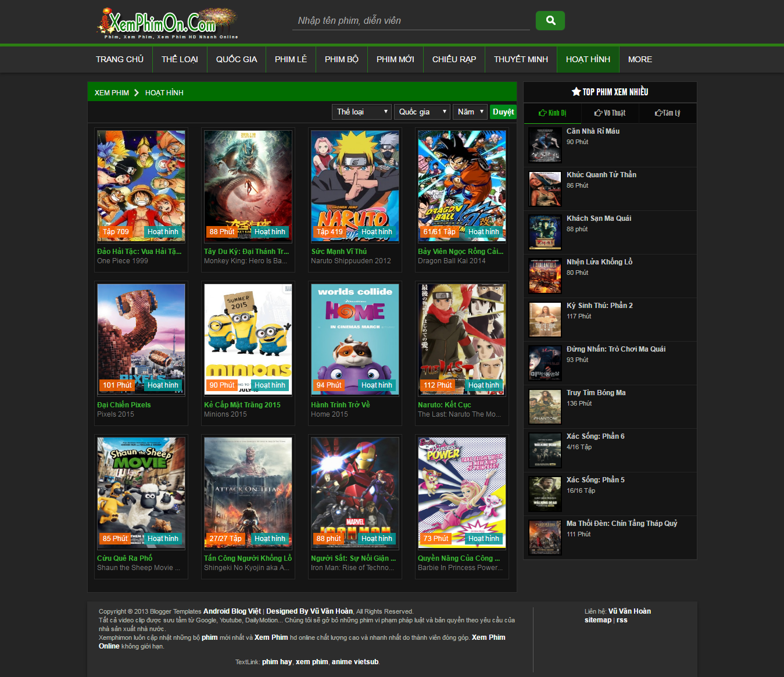This screenshot has height=677, width=784.
Task: Open the Monkey King poster thumbnail
Action: click(x=248, y=185)
